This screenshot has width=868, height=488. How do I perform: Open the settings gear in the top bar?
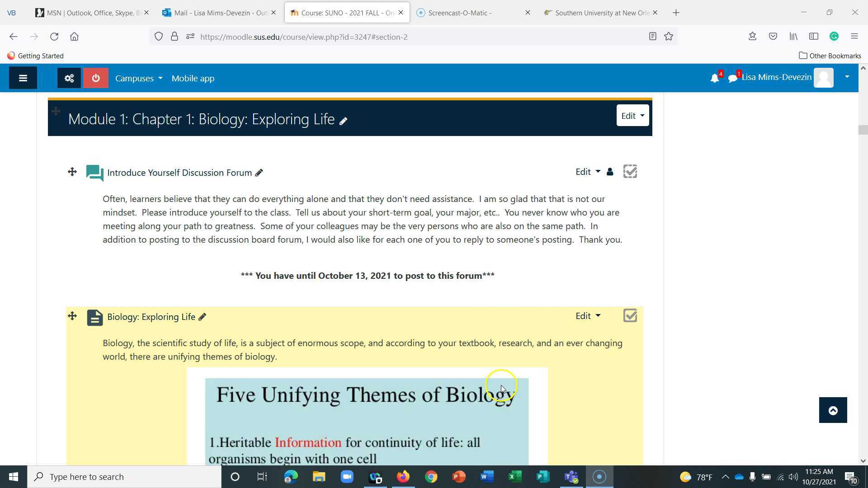click(69, 78)
